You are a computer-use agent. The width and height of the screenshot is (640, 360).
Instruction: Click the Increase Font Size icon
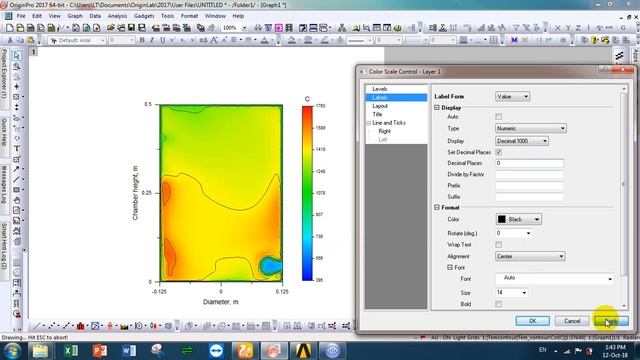pos(214,40)
